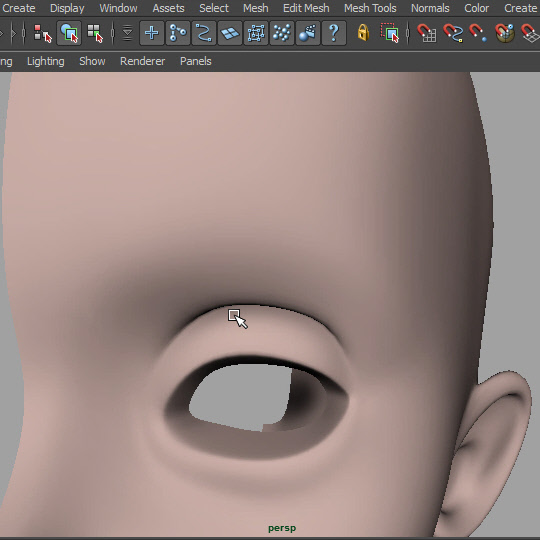This screenshot has width=540, height=540.
Task: Click the lock current selection icon
Action: point(363,33)
